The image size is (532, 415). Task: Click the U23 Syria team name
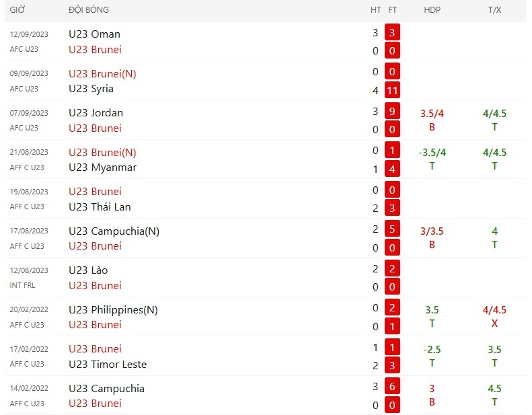click(91, 89)
